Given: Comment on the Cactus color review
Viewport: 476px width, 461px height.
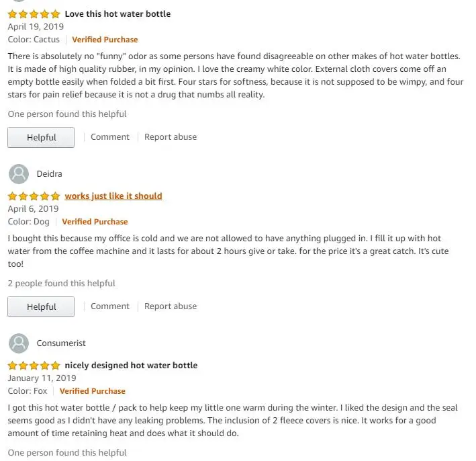Looking at the screenshot, I should tap(110, 137).
